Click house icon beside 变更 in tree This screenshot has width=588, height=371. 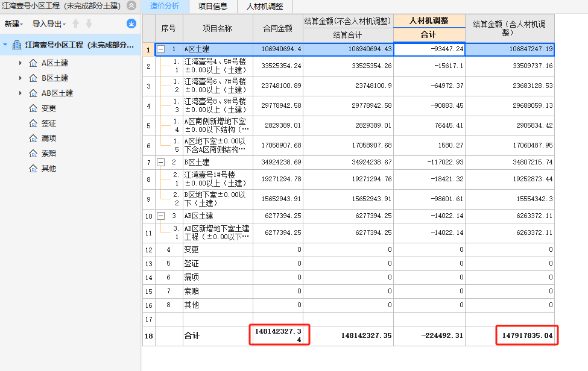coord(33,108)
